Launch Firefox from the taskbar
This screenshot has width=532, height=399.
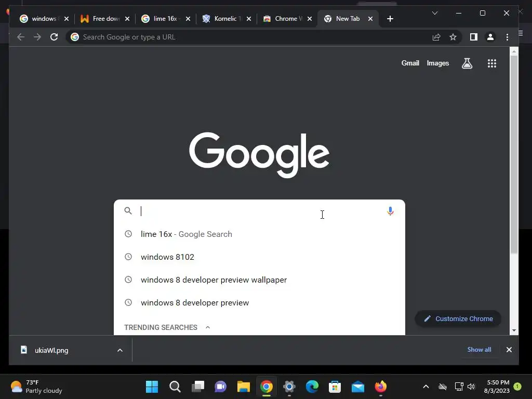click(x=381, y=387)
